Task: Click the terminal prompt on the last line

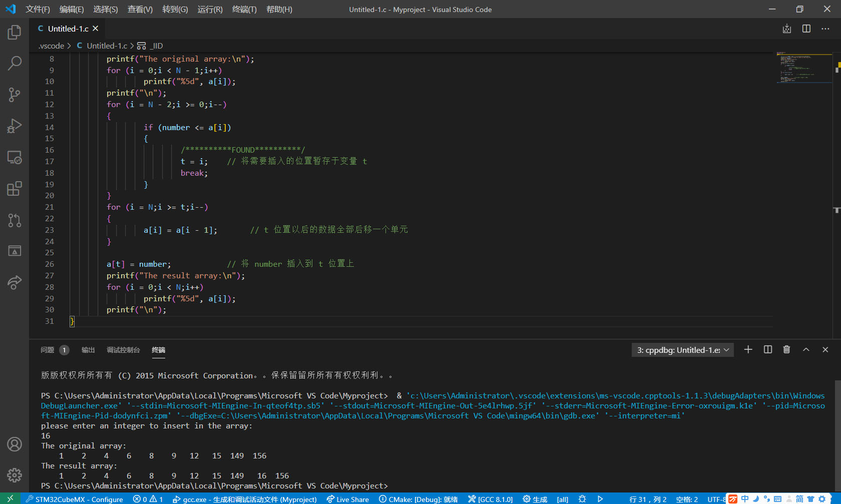Action: 214,485
